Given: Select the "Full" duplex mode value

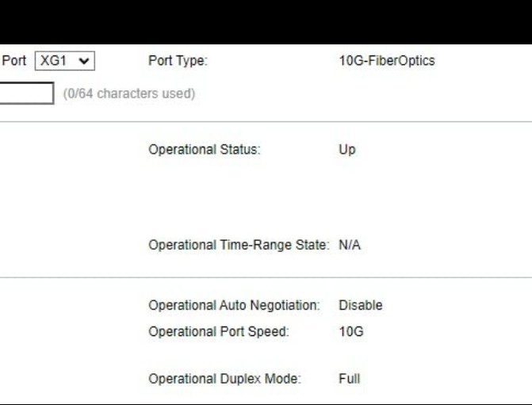Looking at the screenshot, I should click(350, 379).
